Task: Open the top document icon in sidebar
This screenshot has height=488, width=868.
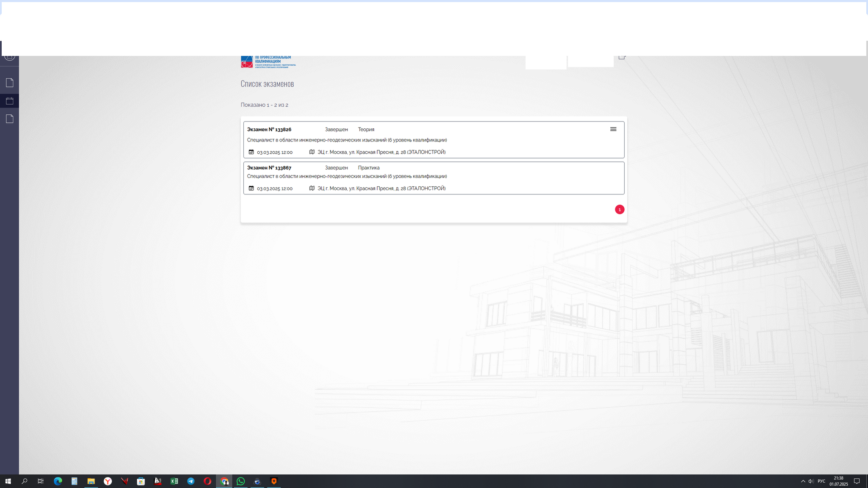Action: coord(10,83)
